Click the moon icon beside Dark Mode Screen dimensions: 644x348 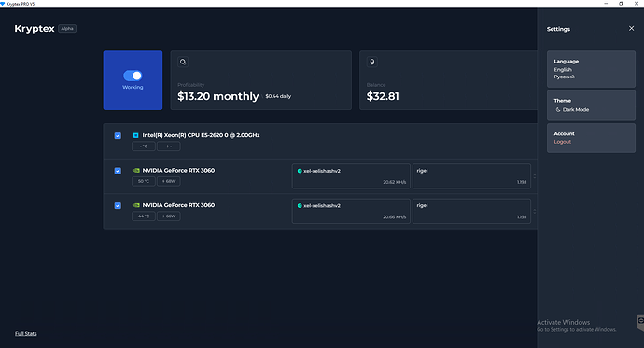pyautogui.click(x=558, y=109)
